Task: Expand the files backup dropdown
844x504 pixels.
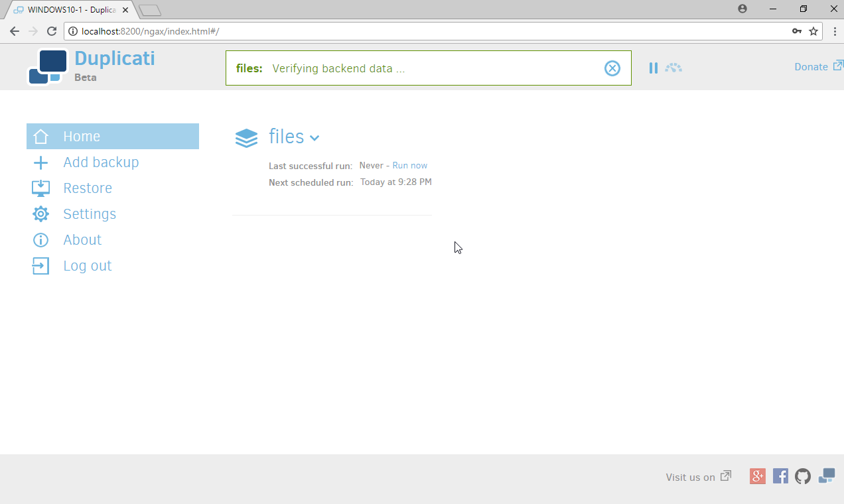Action: (x=315, y=138)
